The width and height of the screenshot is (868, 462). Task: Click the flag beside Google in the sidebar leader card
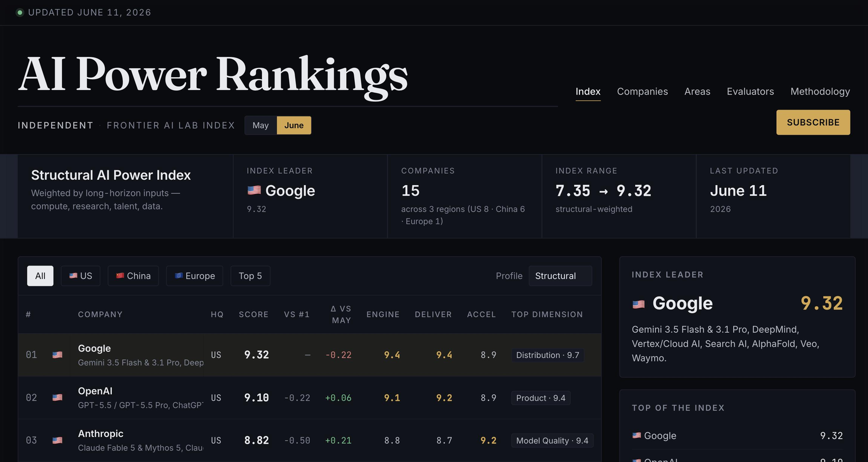pos(639,305)
